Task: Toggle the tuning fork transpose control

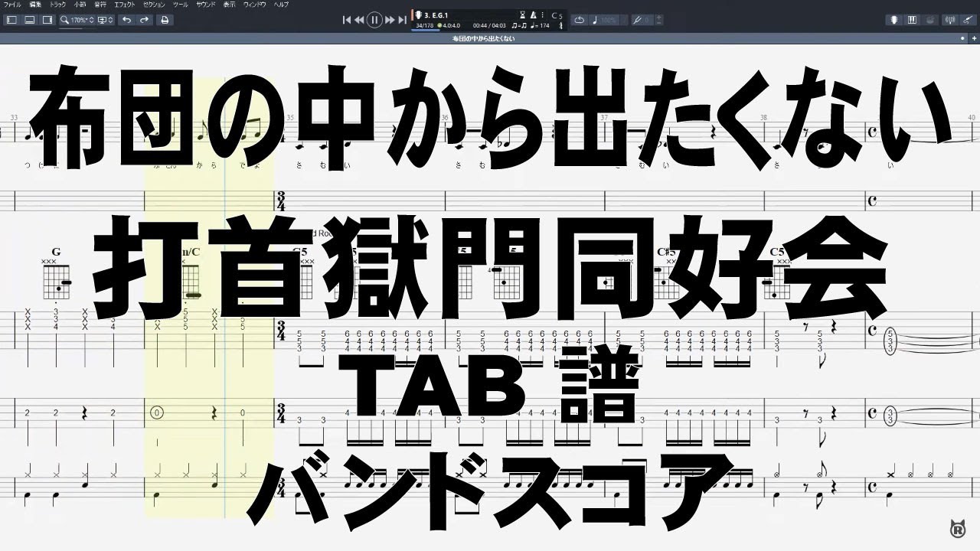Action: [x=642, y=20]
